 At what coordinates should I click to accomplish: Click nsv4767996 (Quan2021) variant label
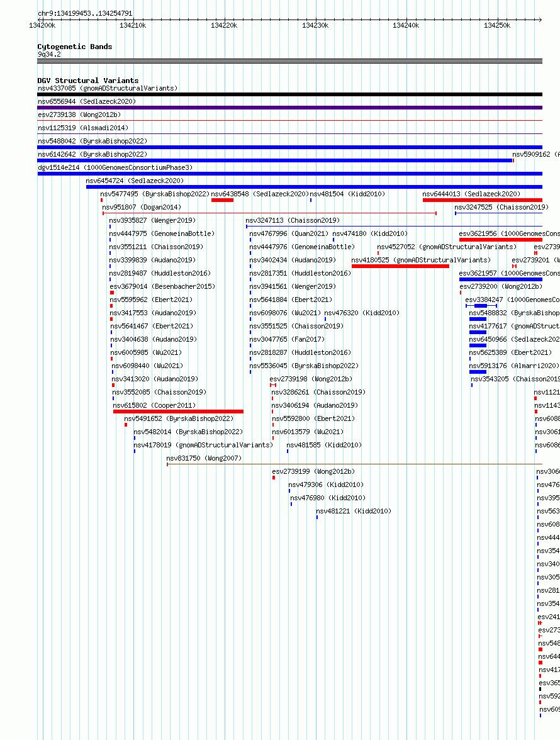(x=289, y=233)
